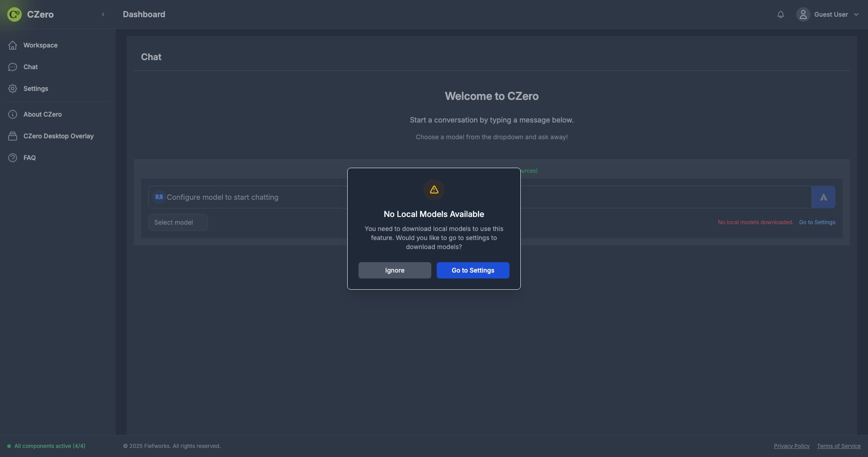Click the book icon in message box

point(159,197)
